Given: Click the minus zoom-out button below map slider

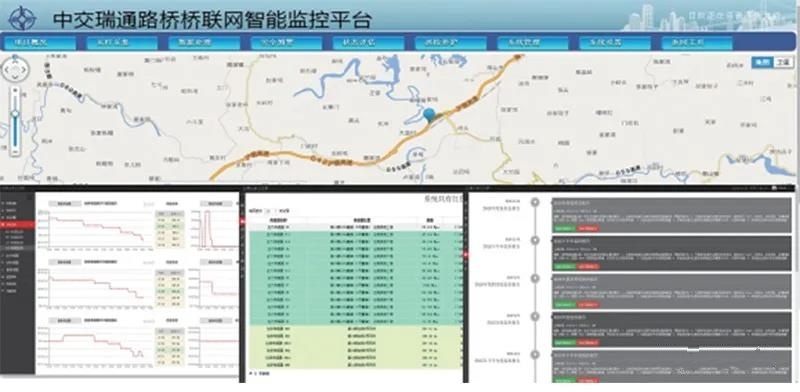Looking at the screenshot, I should pyautogui.click(x=15, y=151).
